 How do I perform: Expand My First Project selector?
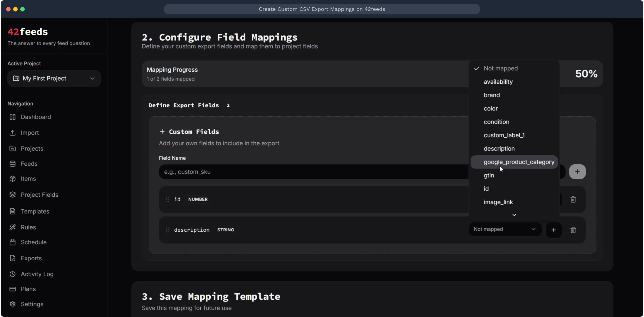[x=54, y=78]
